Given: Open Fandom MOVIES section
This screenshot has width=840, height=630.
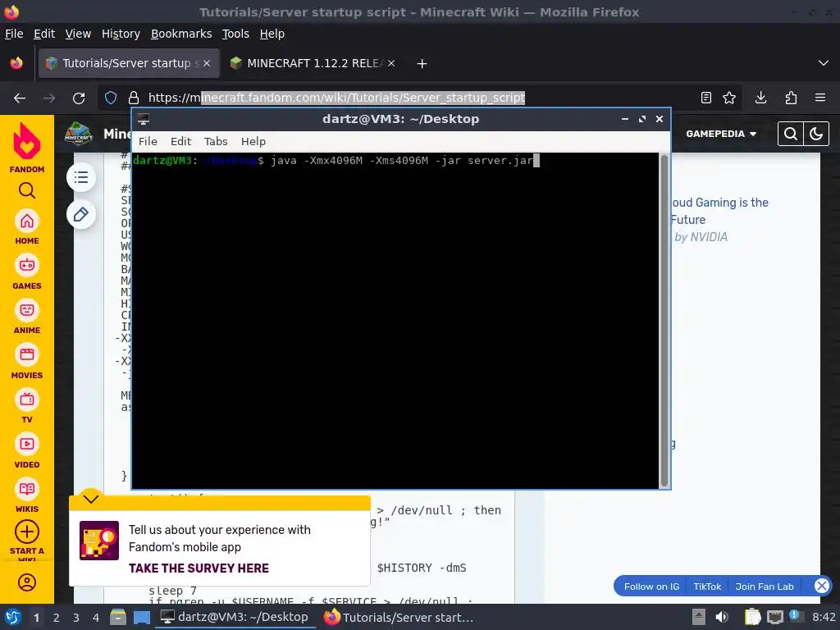Looking at the screenshot, I should coord(27,362).
